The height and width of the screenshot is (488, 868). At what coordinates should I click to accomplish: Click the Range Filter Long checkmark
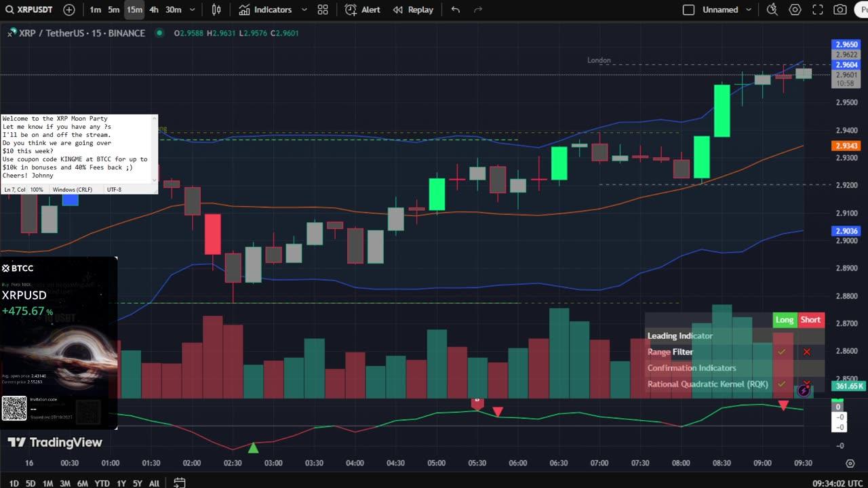782,352
